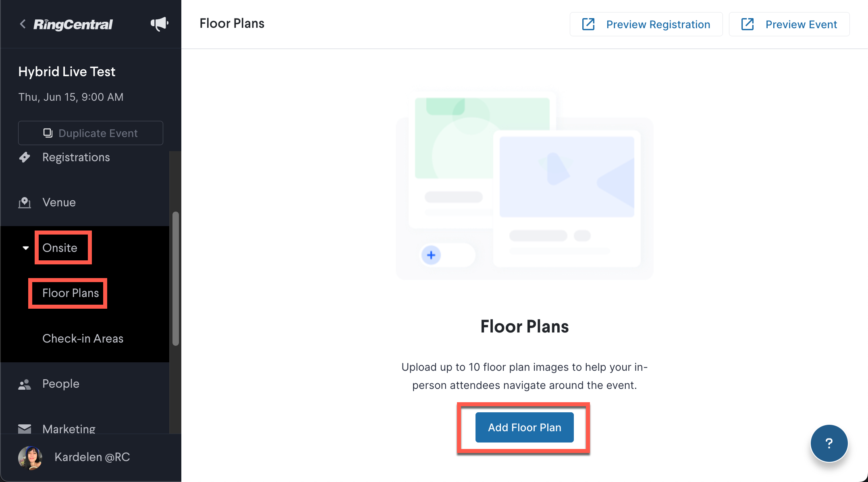Click the Venue map pin icon
The width and height of the screenshot is (868, 482).
point(25,202)
